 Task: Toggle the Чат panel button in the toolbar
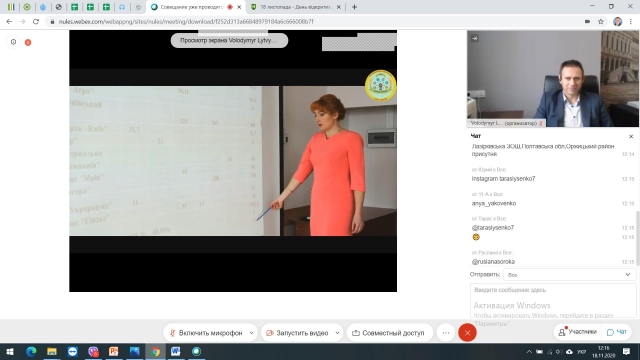pyautogui.click(x=617, y=332)
